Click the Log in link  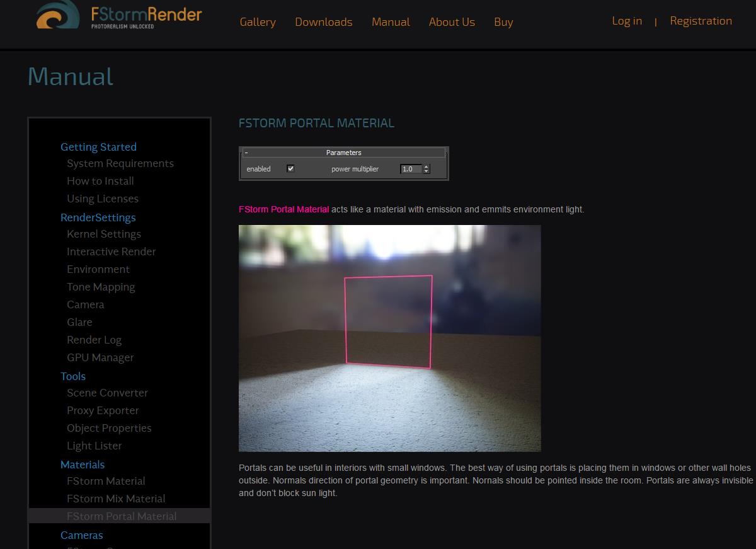click(627, 21)
